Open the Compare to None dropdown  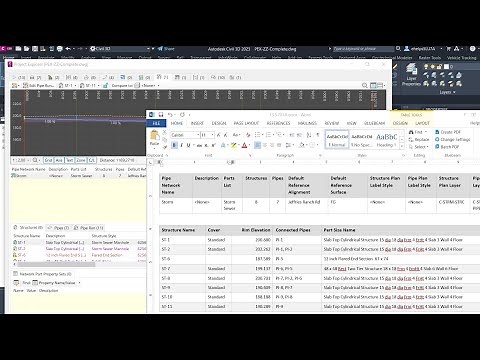(x=158, y=86)
